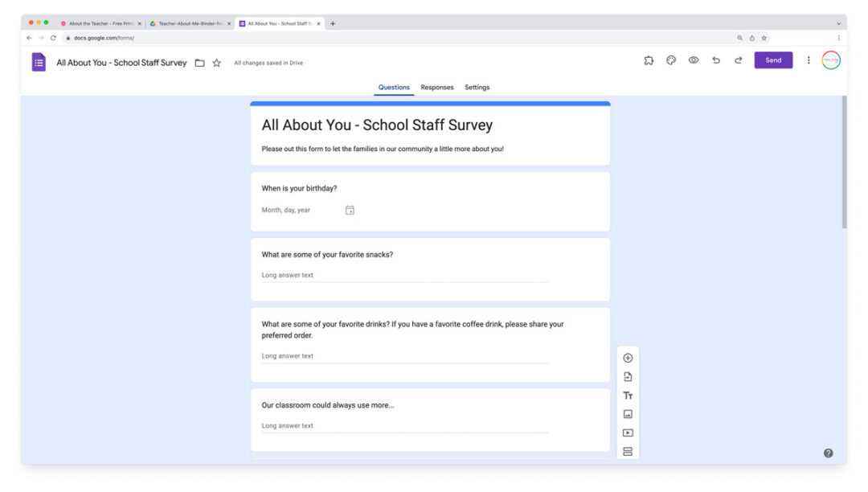Viewport: 868px width, 492px height.
Task: Open the three-dot more options menu
Action: tap(809, 60)
